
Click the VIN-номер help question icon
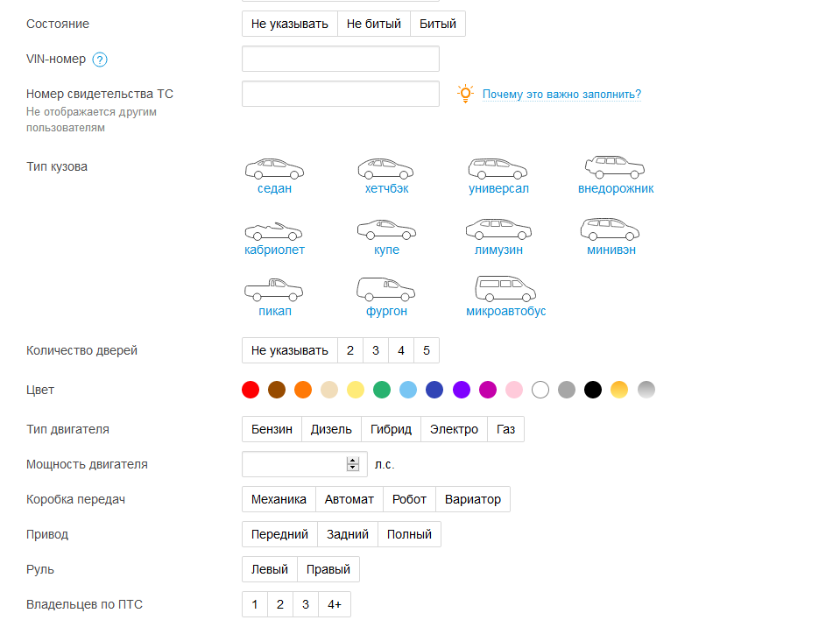click(x=100, y=60)
